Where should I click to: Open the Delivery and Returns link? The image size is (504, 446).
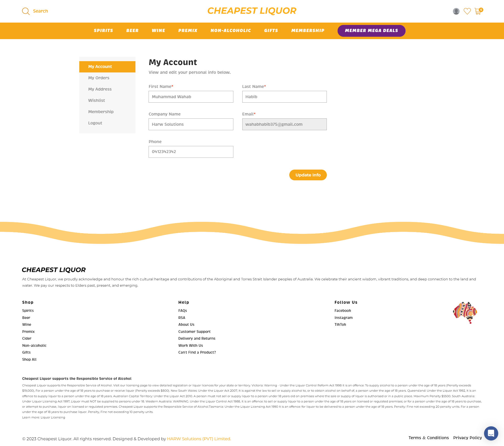pos(197,338)
